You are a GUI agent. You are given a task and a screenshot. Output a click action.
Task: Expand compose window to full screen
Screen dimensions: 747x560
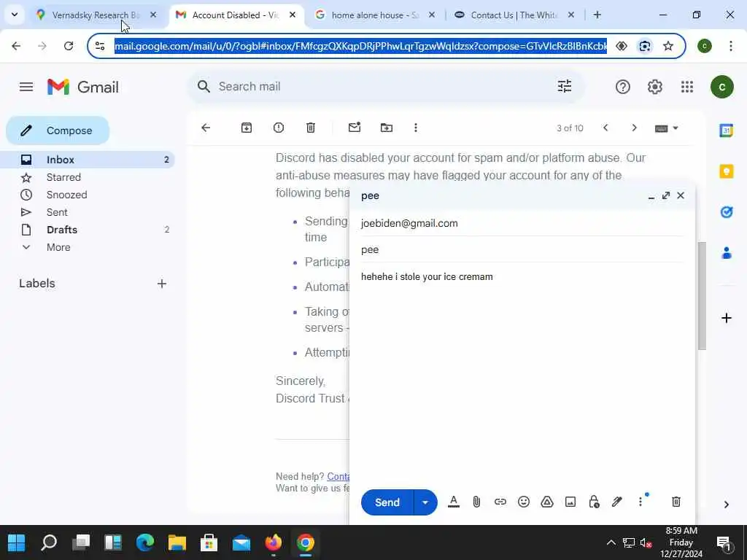666,195
